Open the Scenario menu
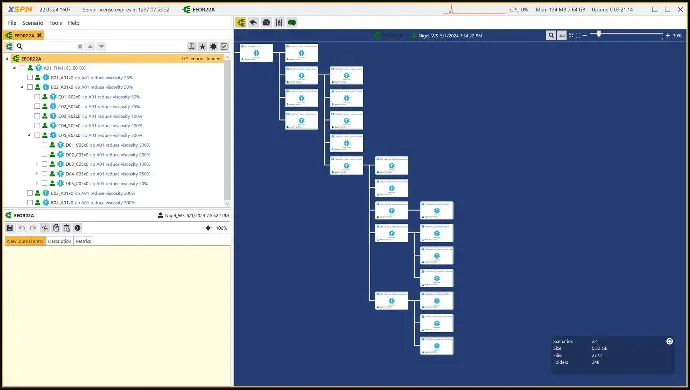 click(x=33, y=23)
